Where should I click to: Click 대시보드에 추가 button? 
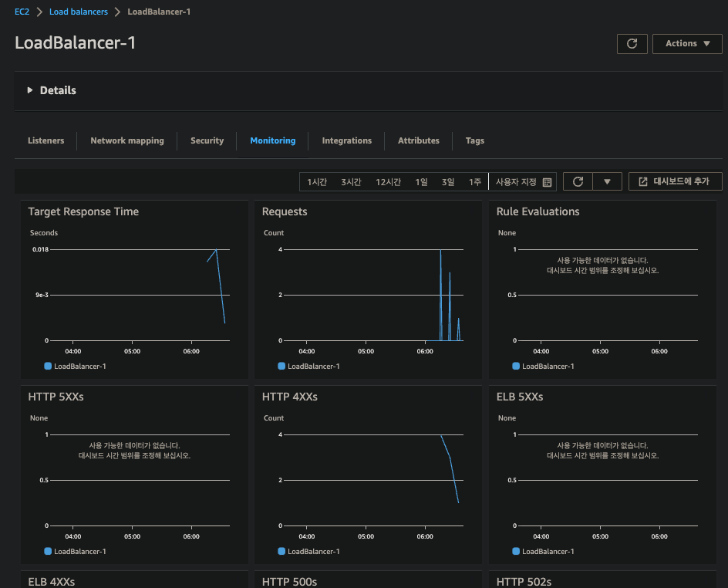click(675, 181)
